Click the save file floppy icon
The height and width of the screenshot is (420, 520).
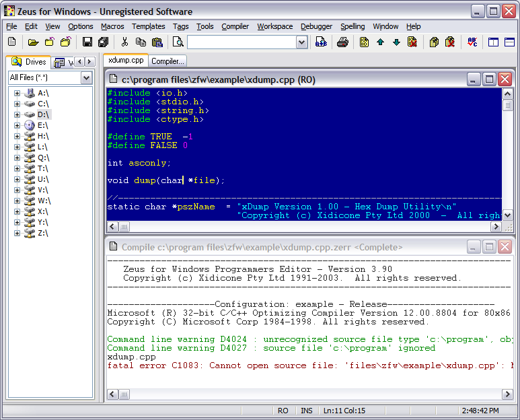tap(87, 42)
